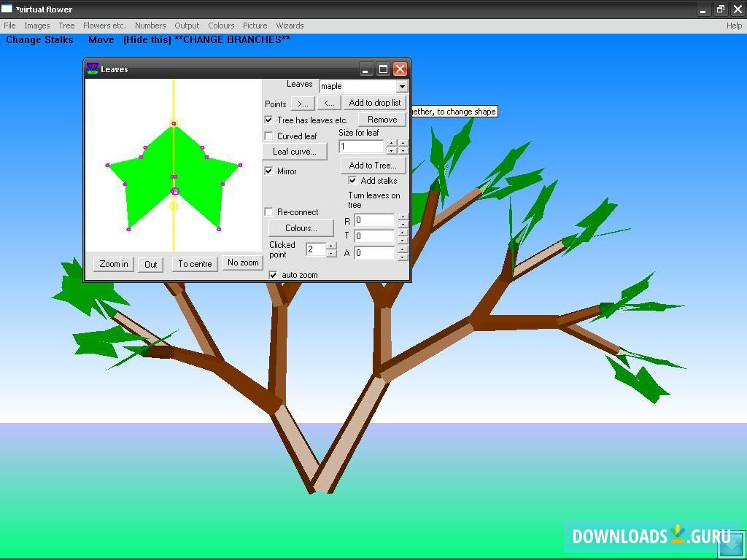Increase A value with up arrow
The width and height of the screenshot is (747, 560).
pyautogui.click(x=403, y=249)
